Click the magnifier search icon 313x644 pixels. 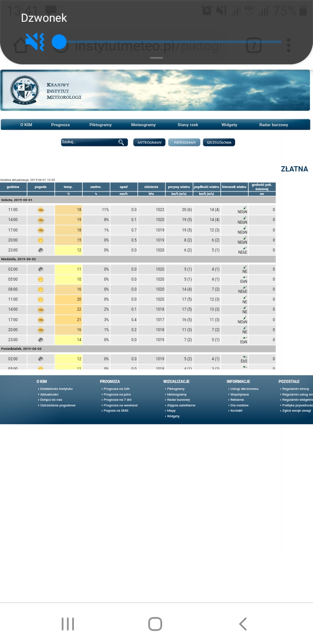pyautogui.click(x=121, y=142)
